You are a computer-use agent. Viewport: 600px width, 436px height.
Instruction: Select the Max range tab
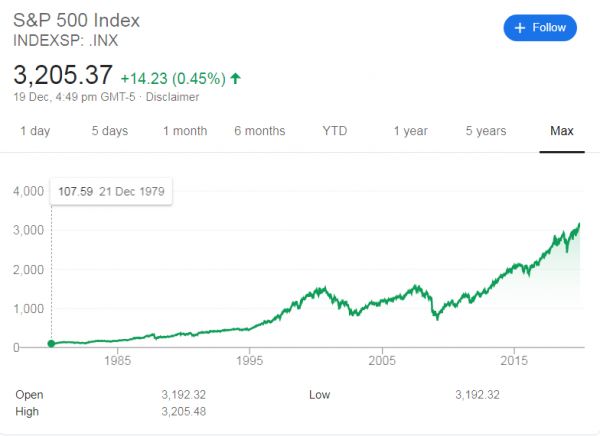pos(561,131)
